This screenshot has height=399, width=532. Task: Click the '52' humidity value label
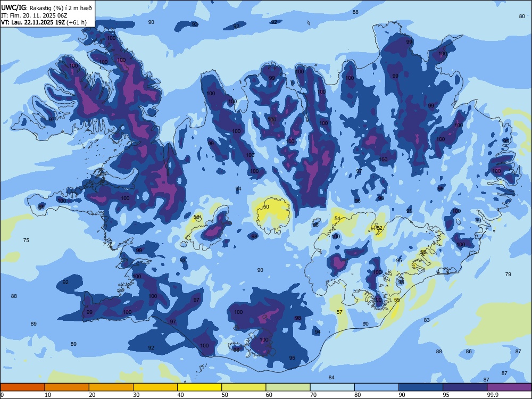pos(379,228)
